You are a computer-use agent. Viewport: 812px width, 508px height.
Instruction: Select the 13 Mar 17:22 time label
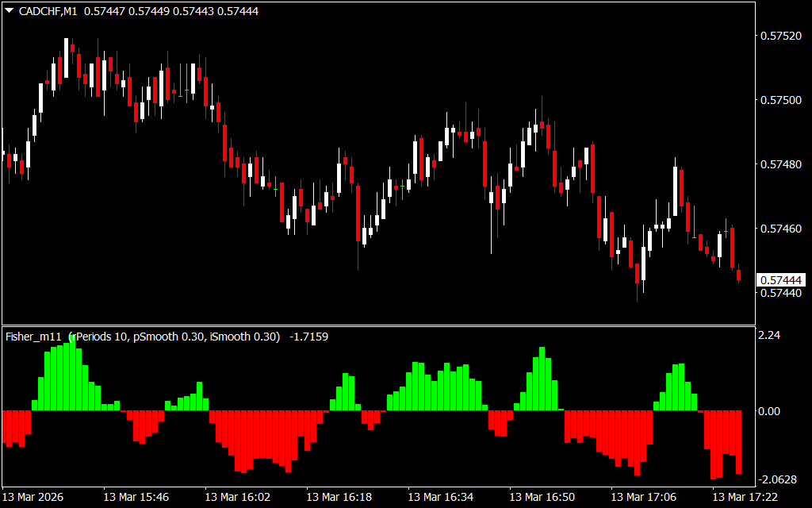click(745, 497)
